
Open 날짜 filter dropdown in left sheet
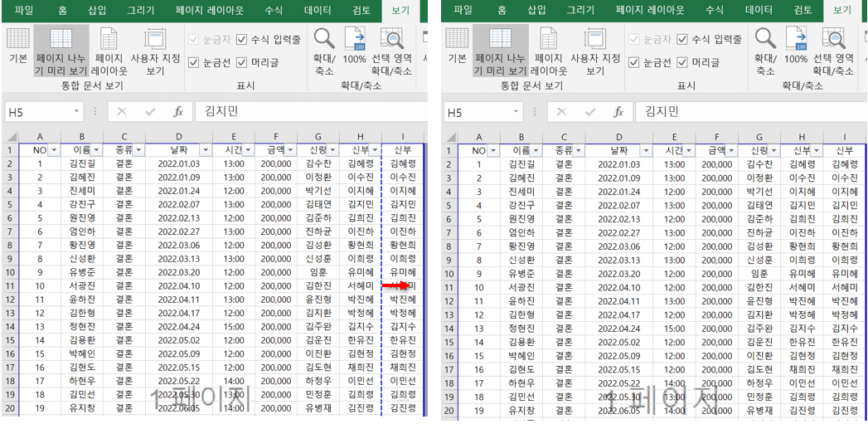click(x=206, y=150)
